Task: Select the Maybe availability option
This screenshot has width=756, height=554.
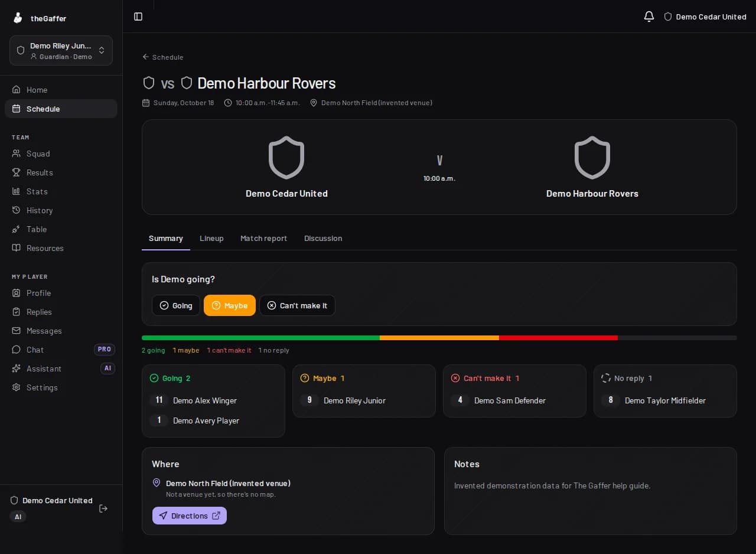Action: [230, 305]
